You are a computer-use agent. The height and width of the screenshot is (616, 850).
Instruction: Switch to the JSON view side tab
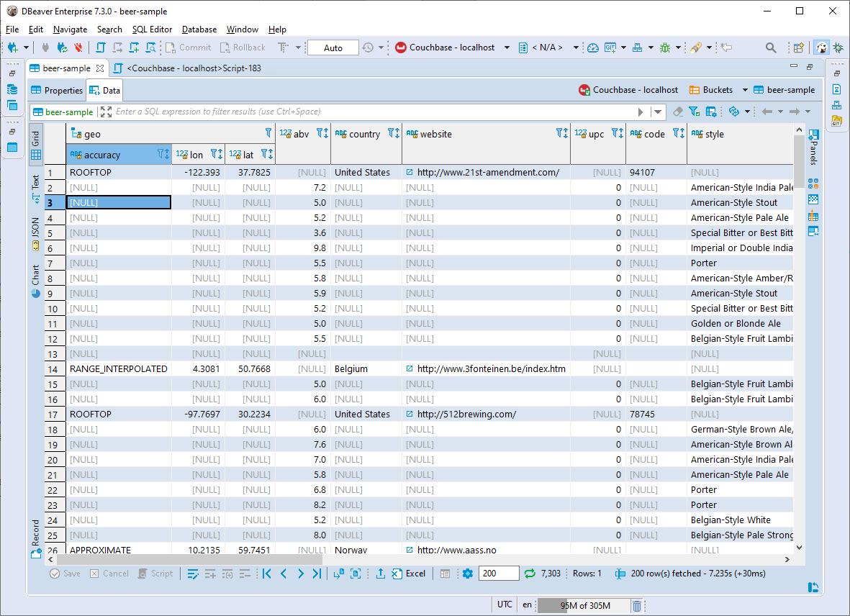[35, 233]
